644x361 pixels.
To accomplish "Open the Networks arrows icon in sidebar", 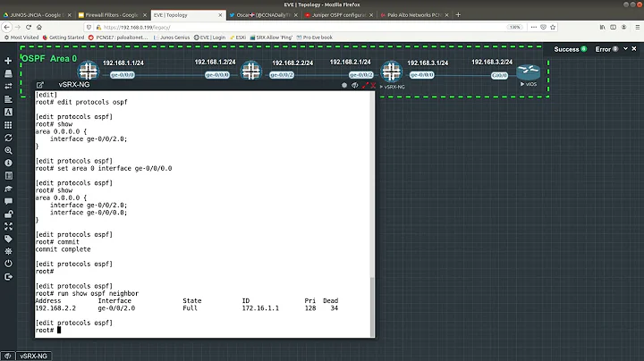I will coord(8,86).
